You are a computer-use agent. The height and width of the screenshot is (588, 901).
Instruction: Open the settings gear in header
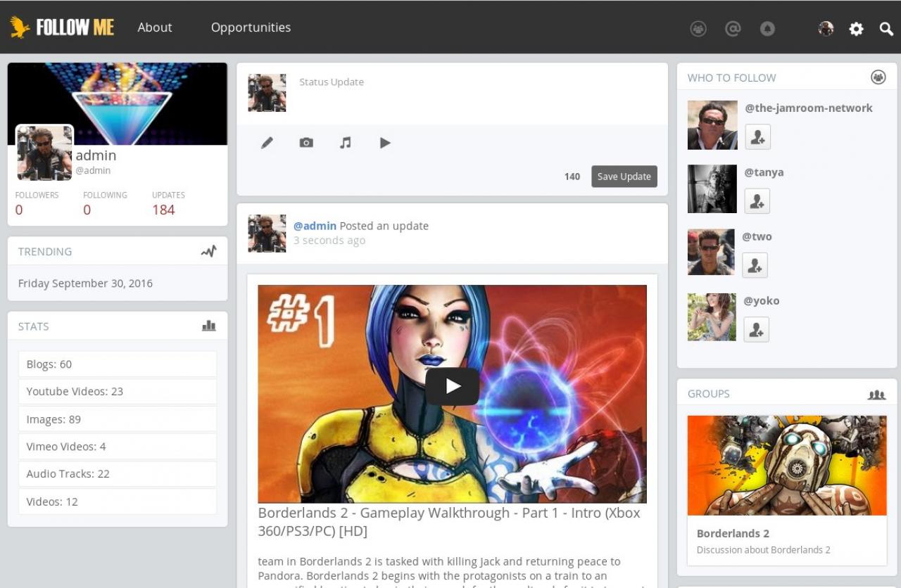pos(856,29)
